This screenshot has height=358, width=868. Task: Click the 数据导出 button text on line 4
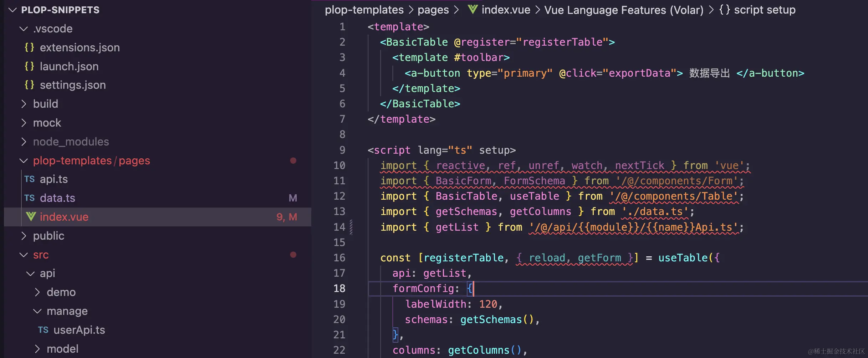tap(710, 73)
